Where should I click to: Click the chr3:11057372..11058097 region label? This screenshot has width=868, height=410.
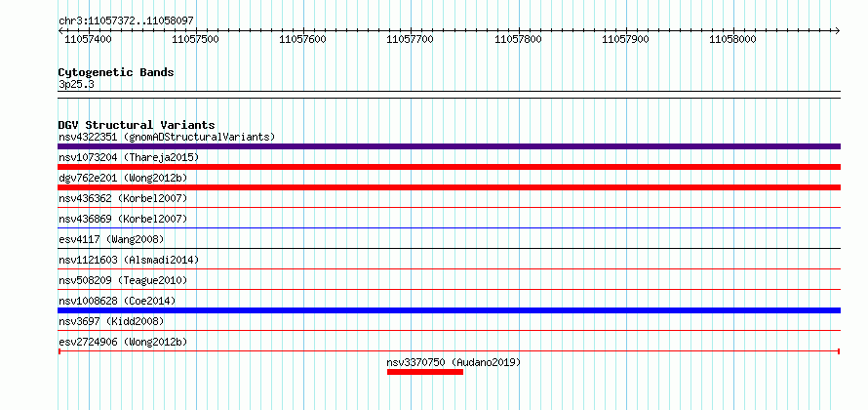(x=126, y=20)
